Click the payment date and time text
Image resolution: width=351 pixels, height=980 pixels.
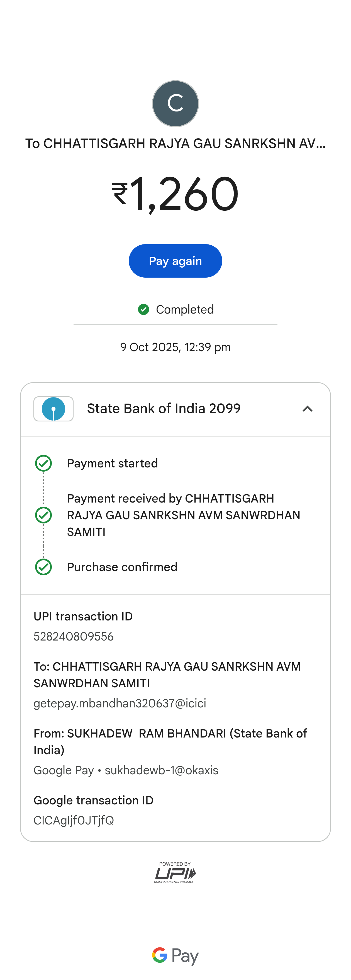point(175,347)
